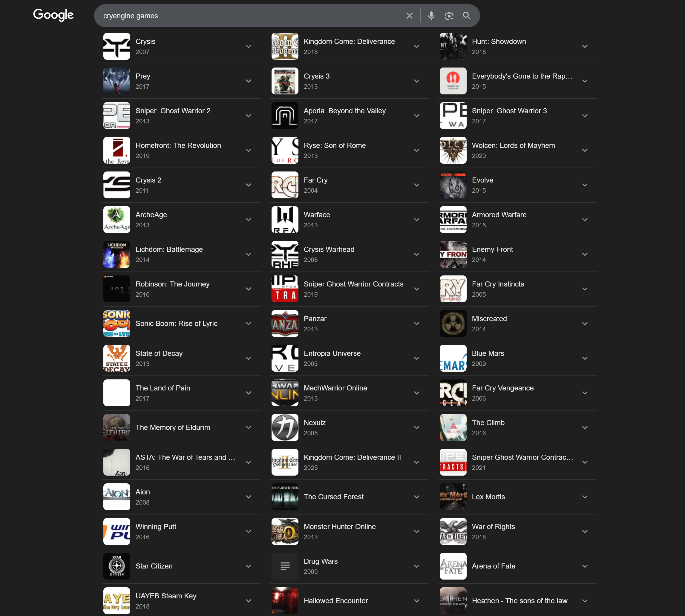The width and height of the screenshot is (685, 616).
Task: Go to Google homepage via logo
Action: (x=53, y=15)
